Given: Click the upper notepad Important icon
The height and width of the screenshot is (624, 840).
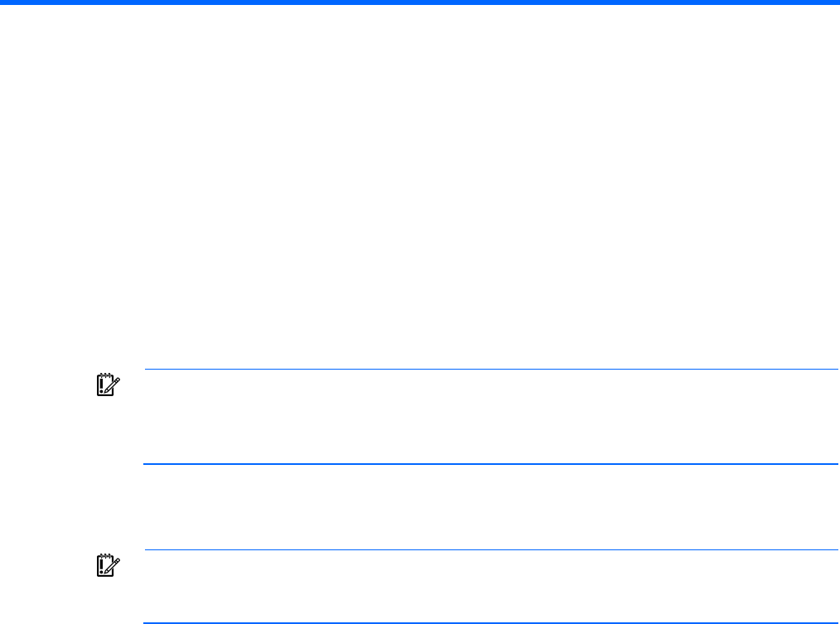Looking at the screenshot, I should (x=108, y=383).
